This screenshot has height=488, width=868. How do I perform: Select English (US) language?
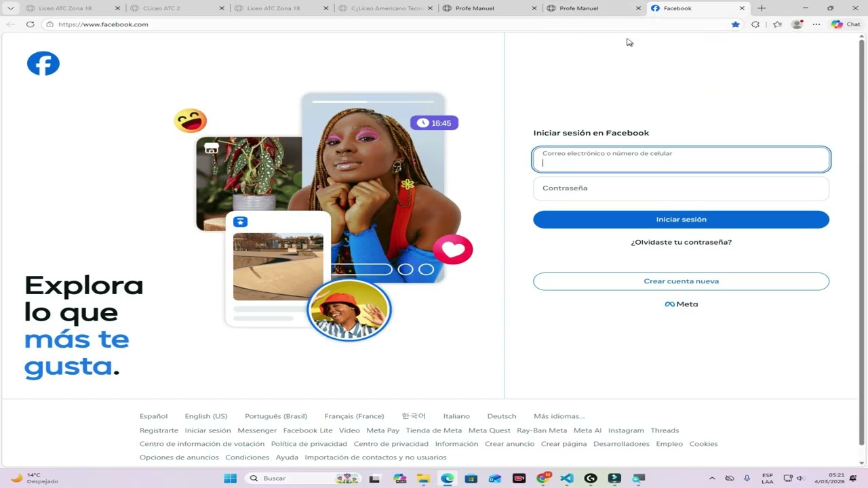(x=206, y=416)
